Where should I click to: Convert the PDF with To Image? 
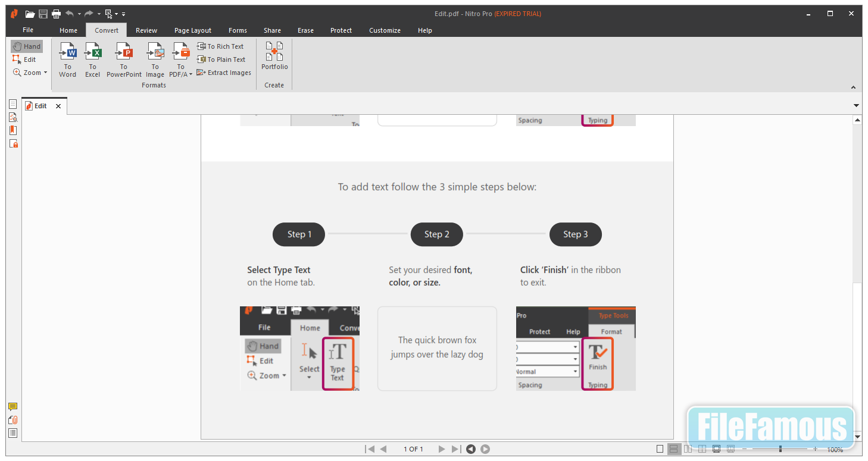[155, 59]
